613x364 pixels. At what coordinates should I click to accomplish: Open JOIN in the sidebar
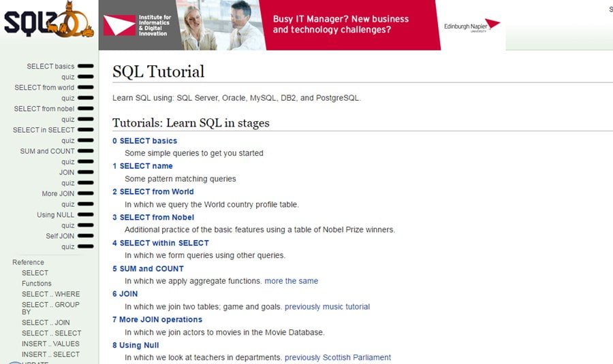67,172
